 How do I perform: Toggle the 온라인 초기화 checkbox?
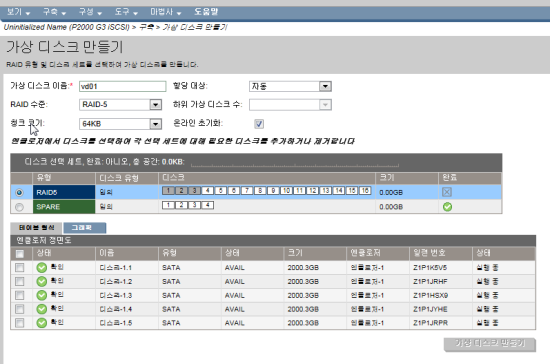click(x=259, y=124)
